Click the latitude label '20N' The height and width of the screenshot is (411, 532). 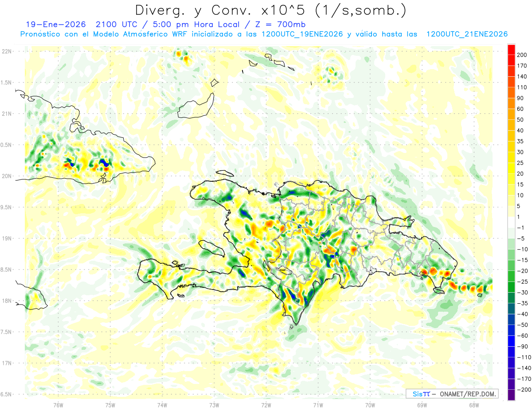click(x=6, y=176)
